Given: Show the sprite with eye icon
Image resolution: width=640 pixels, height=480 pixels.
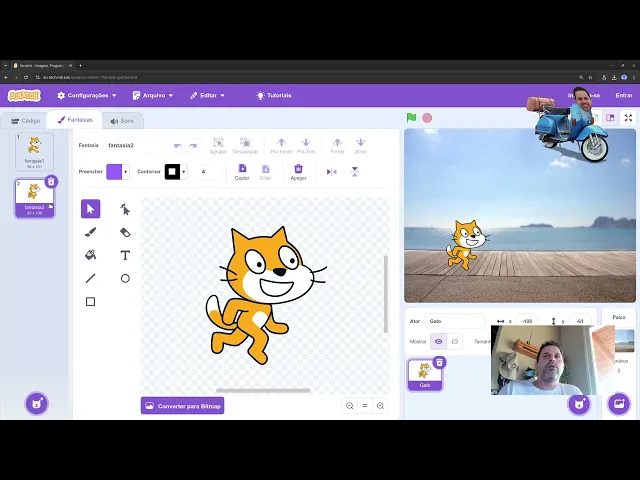Looking at the screenshot, I should 438,342.
